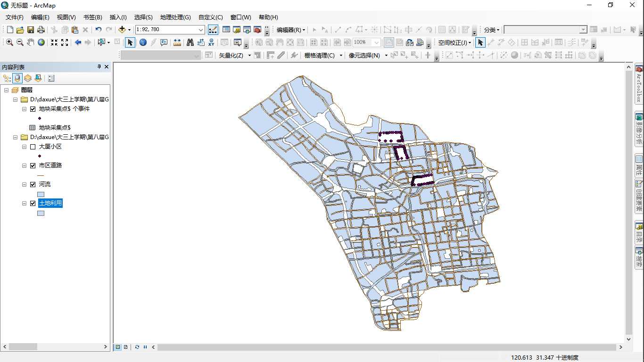Open the ArcToolbox side tab
Image resolution: width=644 pixels, height=362 pixels.
[639, 84]
